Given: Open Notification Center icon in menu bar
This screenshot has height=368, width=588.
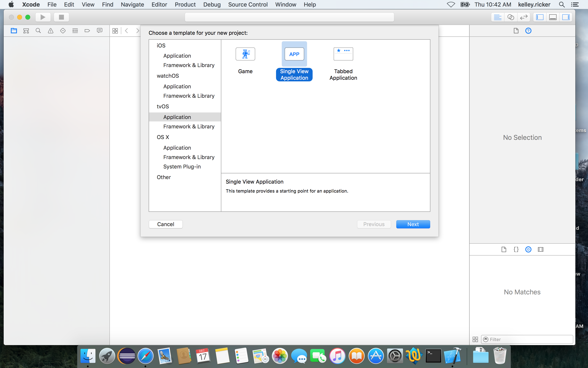Looking at the screenshot, I should click(x=575, y=4).
